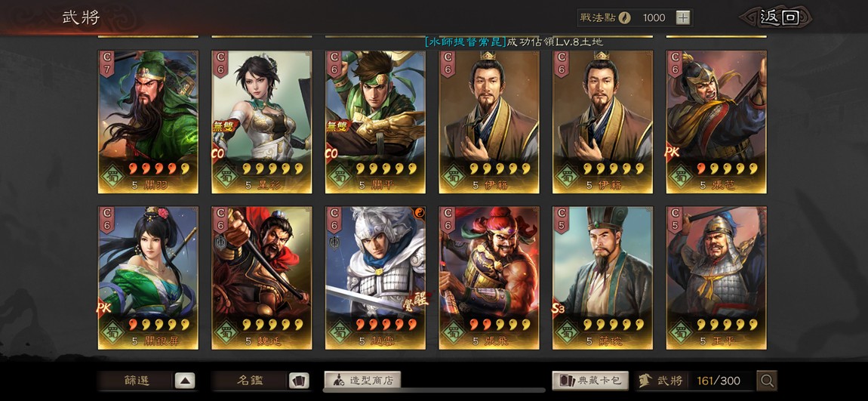Select the 張飛 general card
The width and height of the screenshot is (868, 401).
pyautogui.click(x=489, y=278)
